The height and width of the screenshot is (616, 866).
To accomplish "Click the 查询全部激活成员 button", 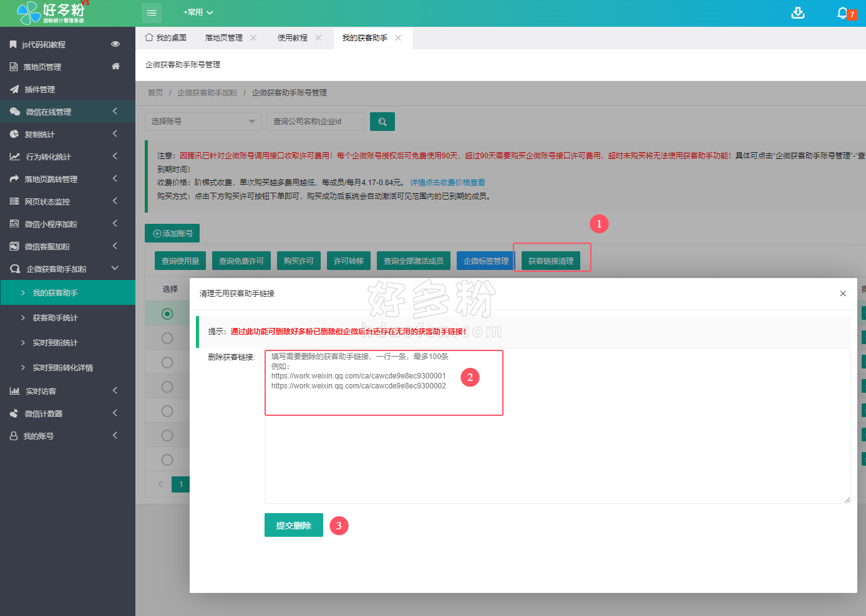I will coord(414,261).
